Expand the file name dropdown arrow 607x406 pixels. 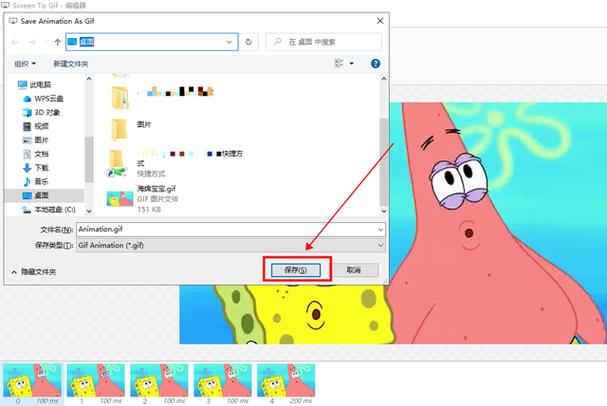tap(381, 230)
